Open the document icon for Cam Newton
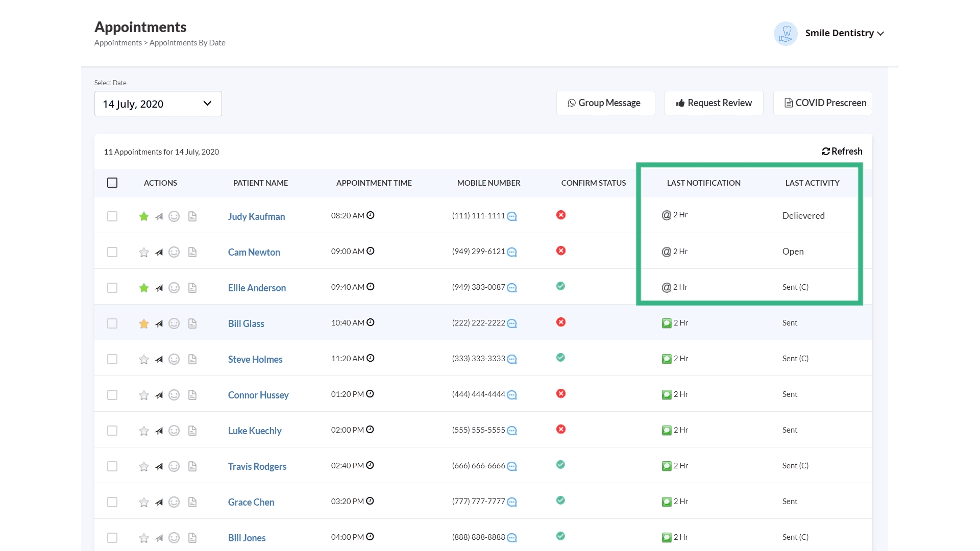Screen dimensions: 980x551 [x=192, y=252]
